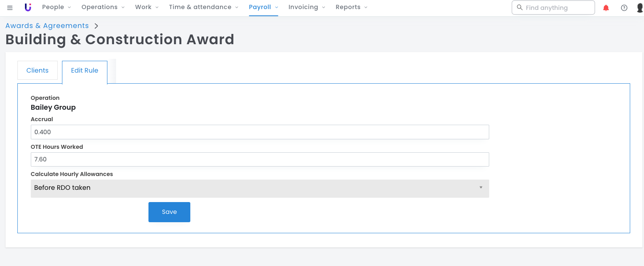644x266 pixels.
Task: Click the help question mark icon
Action: pyautogui.click(x=624, y=8)
